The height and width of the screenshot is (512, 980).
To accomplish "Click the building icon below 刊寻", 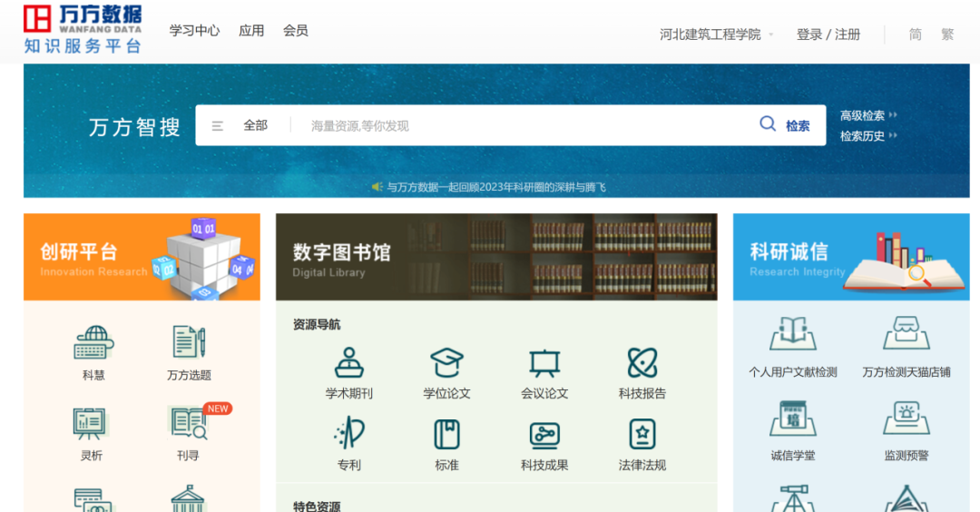I will (188, 499).
